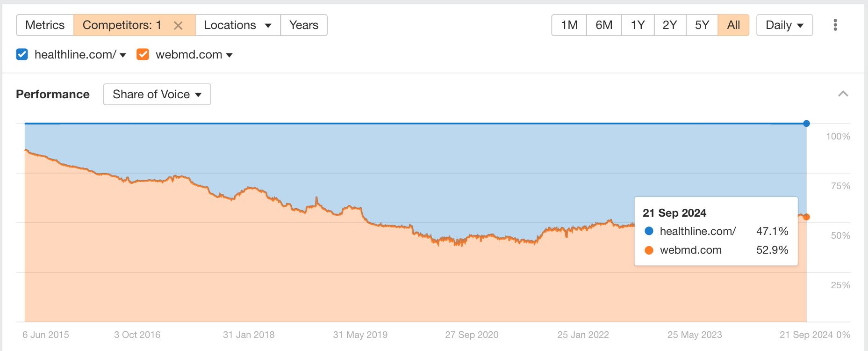The image size is (868, 351).
Task: Click the orange webmd.com endpoint dot
Action: click(x=806, y=217)
